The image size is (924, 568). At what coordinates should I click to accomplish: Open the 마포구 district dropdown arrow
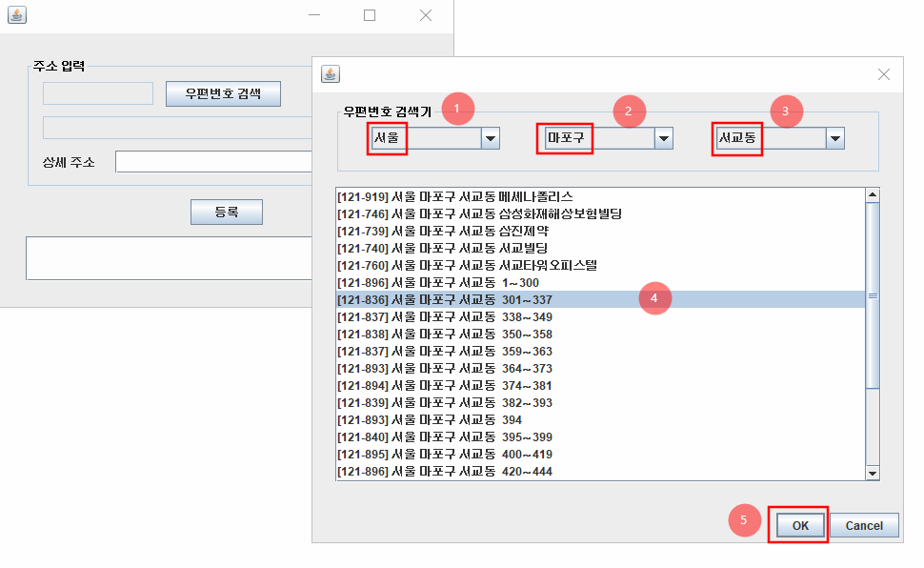pyautogui.click(x=664, y=138)
